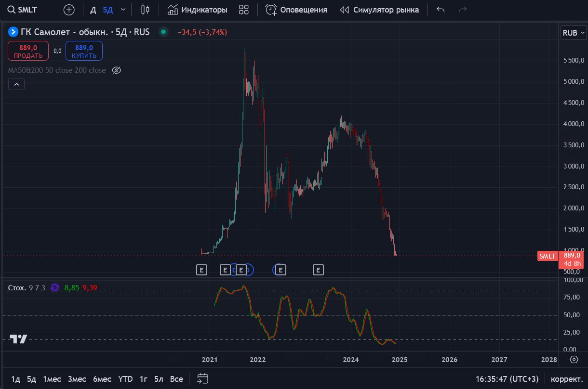Click the MA50&200 50 close 200 close legend
The width and height of the screenshot is (588, 389).
(x=57, y=70)
